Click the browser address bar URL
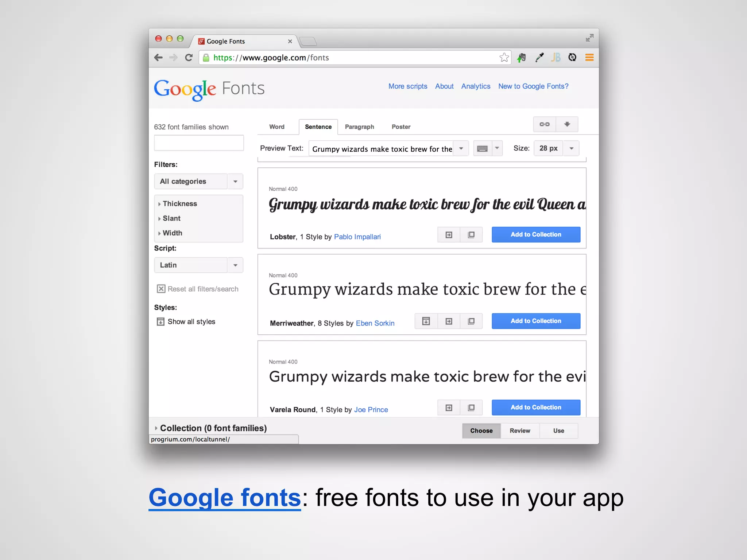Image resolution: width=747 pixels, height=560 pixels. 271,58
